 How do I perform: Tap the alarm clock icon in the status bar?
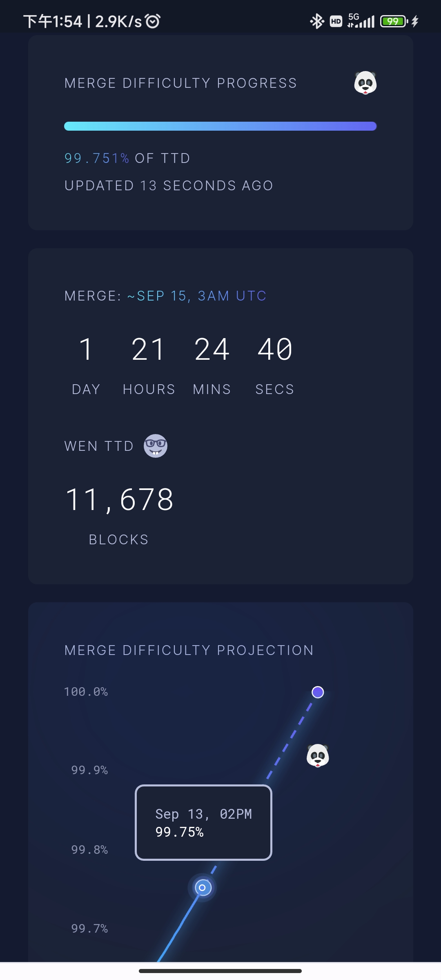pyautogui.click(x=153, y=21)
